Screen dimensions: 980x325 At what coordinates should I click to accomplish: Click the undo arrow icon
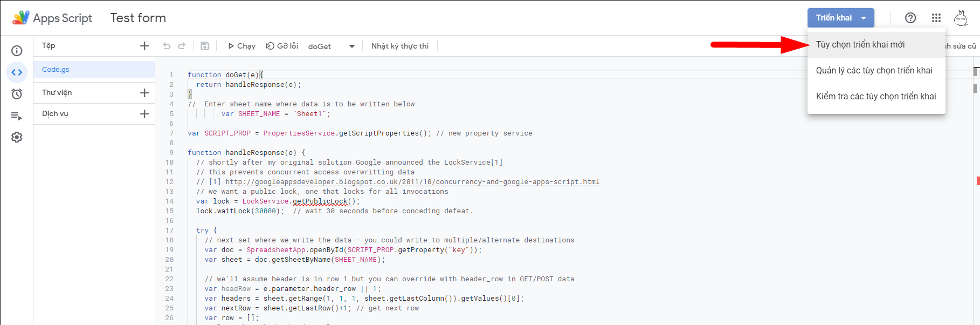167,46
